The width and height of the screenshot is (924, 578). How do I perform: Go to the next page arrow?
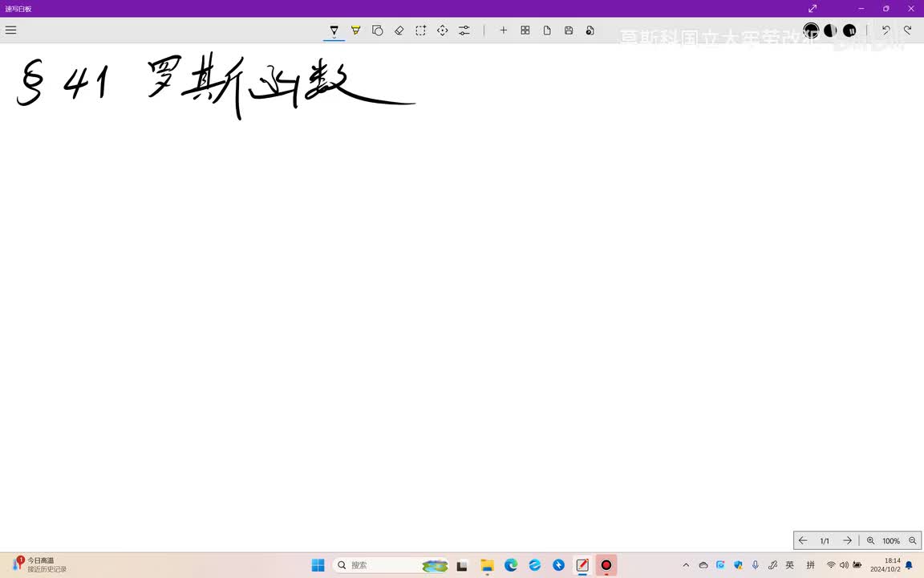pos(847,540)
